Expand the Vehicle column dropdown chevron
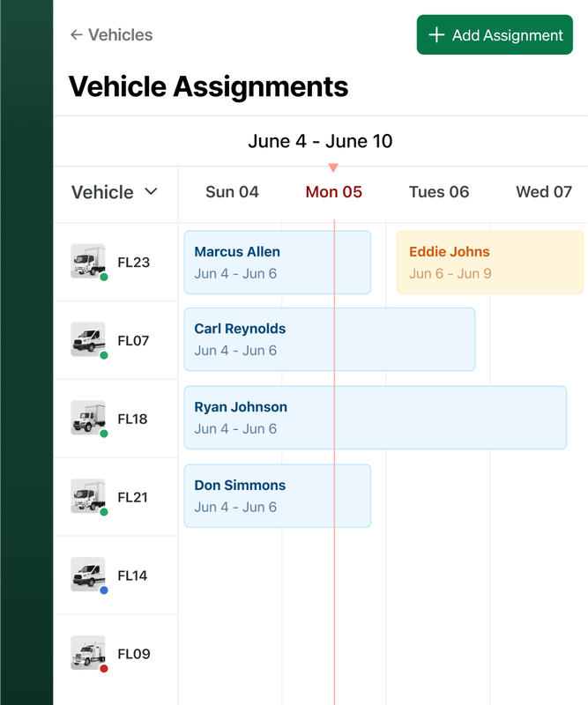This screenshot has width=588, height=705. [151, 191]
